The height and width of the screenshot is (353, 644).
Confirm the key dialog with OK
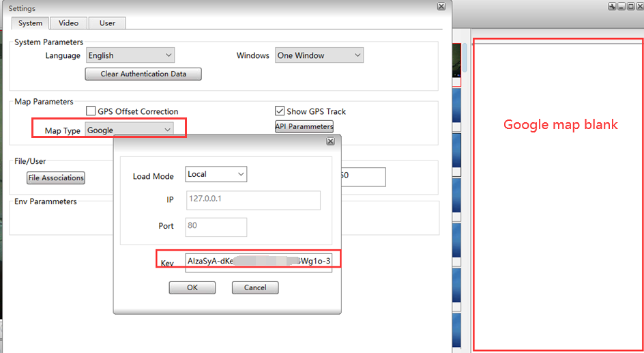tap(192, 287)
